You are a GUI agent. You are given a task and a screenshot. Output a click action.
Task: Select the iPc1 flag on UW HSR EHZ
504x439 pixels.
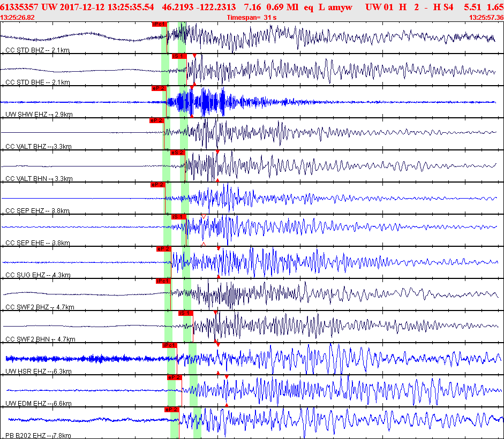pyautogui.click(x=169, y=345)
